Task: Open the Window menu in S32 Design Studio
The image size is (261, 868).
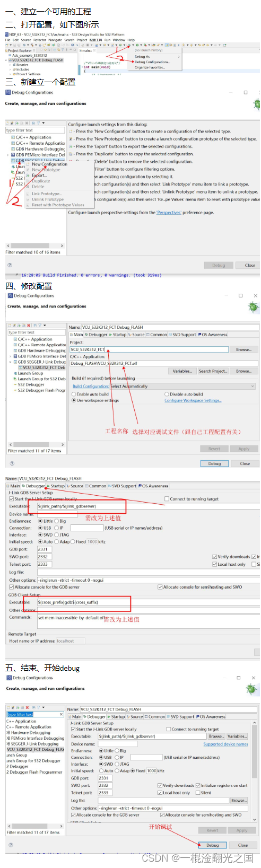Action: [119, 40]
